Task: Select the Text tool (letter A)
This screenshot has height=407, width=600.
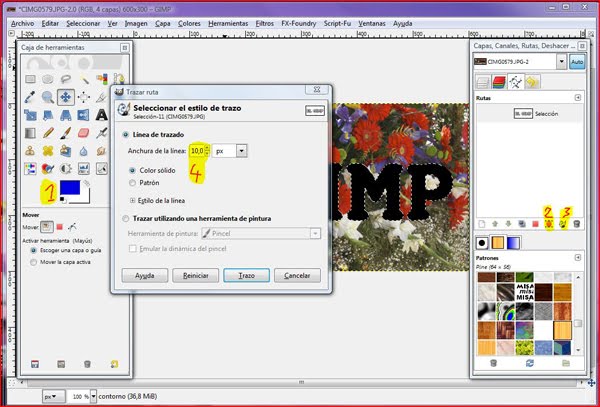Action: [x=102, y=115]
